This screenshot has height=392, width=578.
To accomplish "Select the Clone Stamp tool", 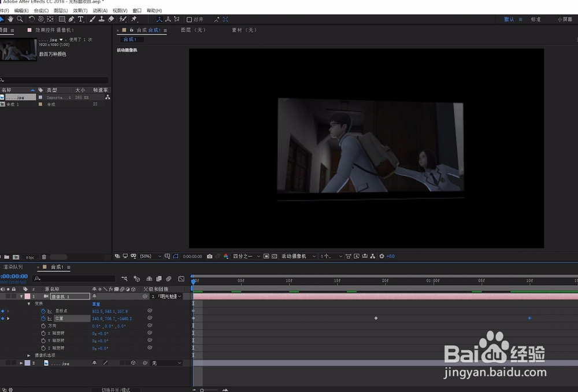I will pos(101,19).
